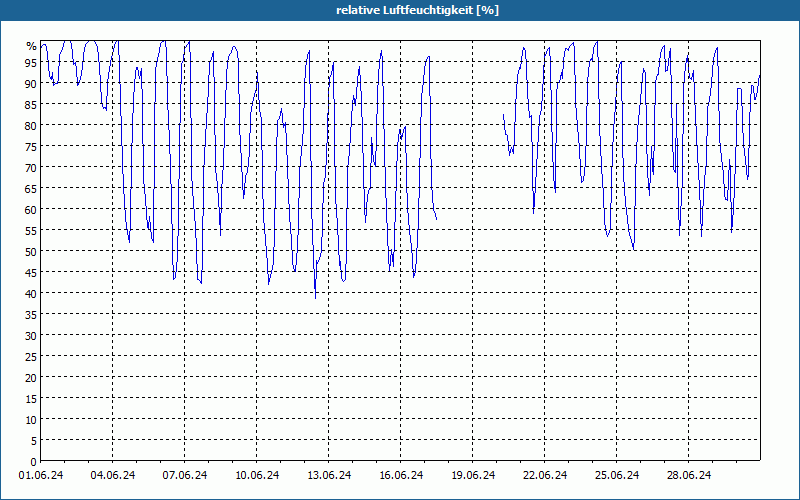Click the 20 y-axis label
This screenshot has height=500, width=800.
[31, 378]
